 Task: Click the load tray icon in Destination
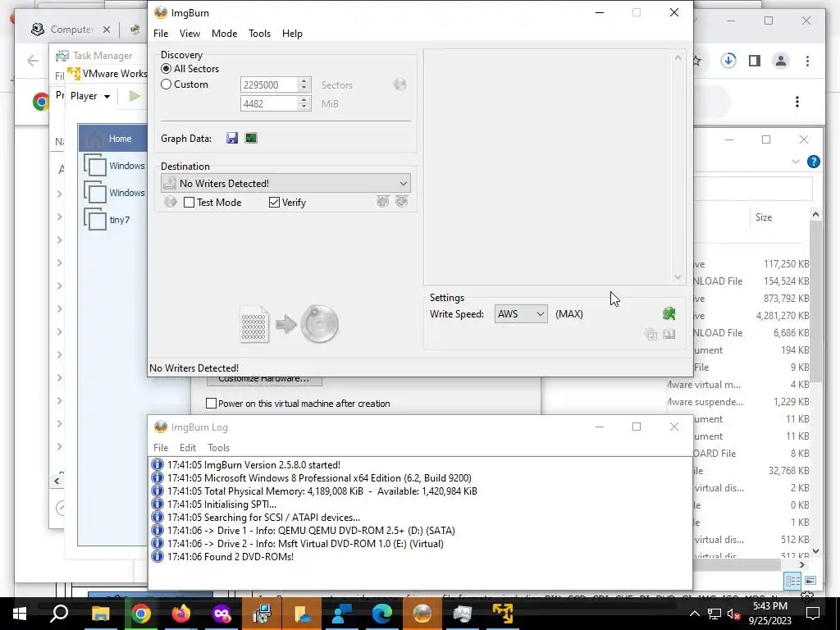(x=402, y=202)
